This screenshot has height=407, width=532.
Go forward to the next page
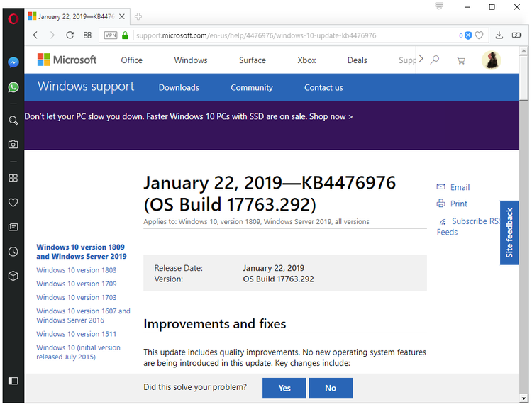coord(52,35)
